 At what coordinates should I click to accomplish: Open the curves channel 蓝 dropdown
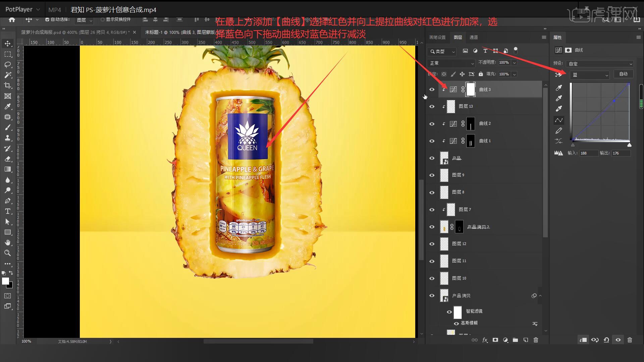589,75
